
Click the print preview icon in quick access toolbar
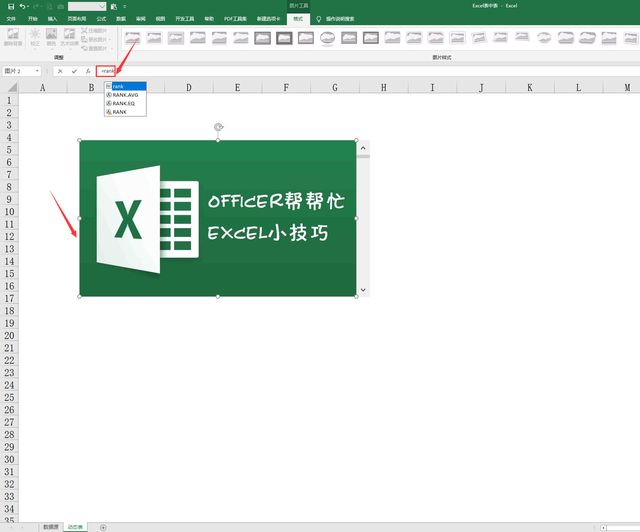pyautogui.click(x=49, y=7)
